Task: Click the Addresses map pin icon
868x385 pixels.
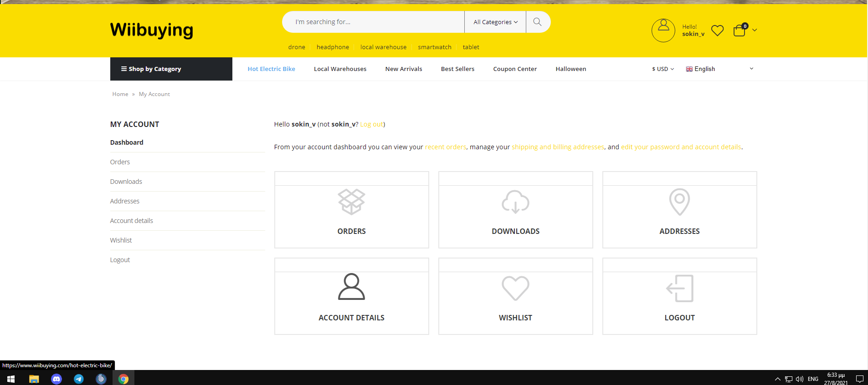Action: pos(679,202)
